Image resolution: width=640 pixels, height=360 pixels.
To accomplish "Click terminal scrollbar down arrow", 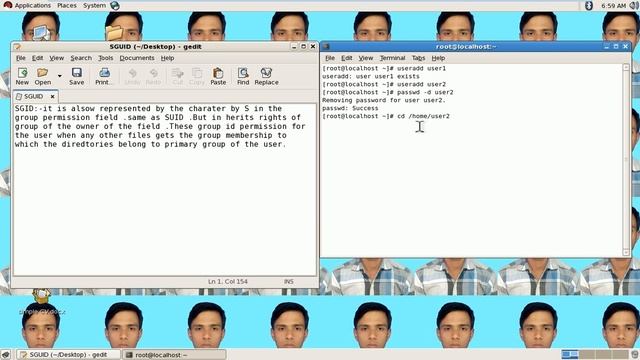I will [x=626, y=253].
